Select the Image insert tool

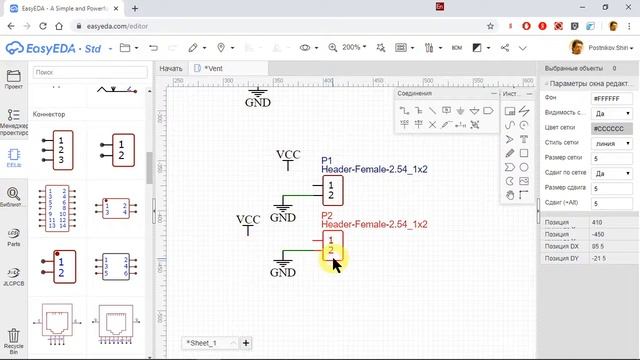[524, 181]
